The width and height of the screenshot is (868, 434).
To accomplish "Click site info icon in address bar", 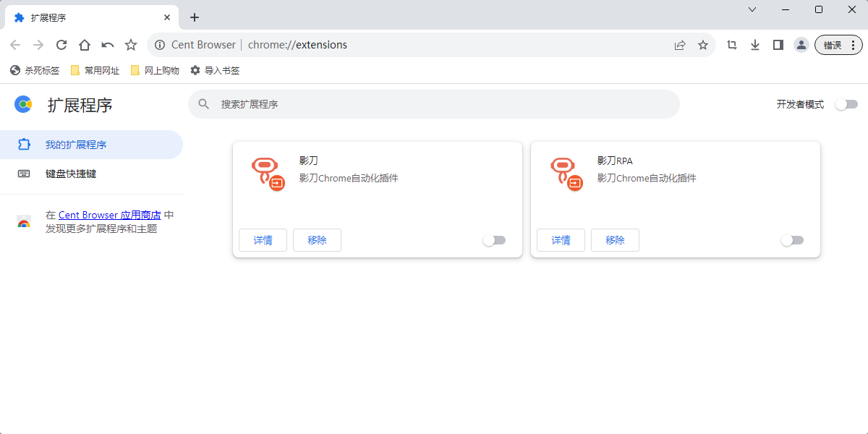I will pos(160,45).
